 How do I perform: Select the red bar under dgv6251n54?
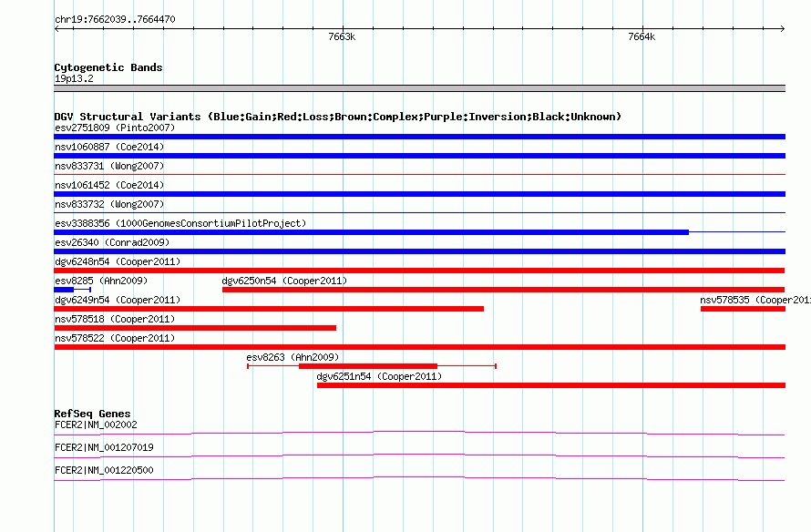click(551, 385)
